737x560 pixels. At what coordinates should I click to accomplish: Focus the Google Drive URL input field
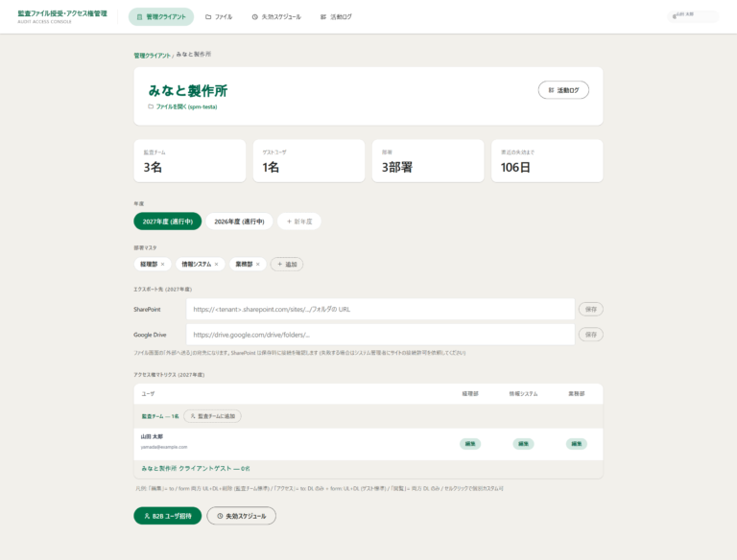[381, 335]
